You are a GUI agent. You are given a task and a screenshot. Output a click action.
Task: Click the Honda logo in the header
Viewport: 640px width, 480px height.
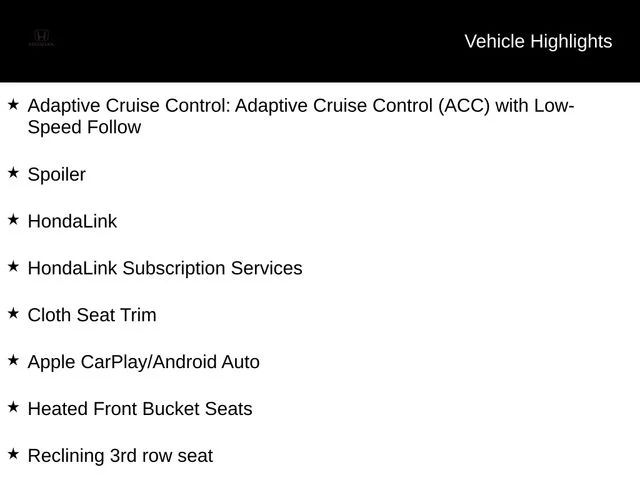(x=41, y=38)
